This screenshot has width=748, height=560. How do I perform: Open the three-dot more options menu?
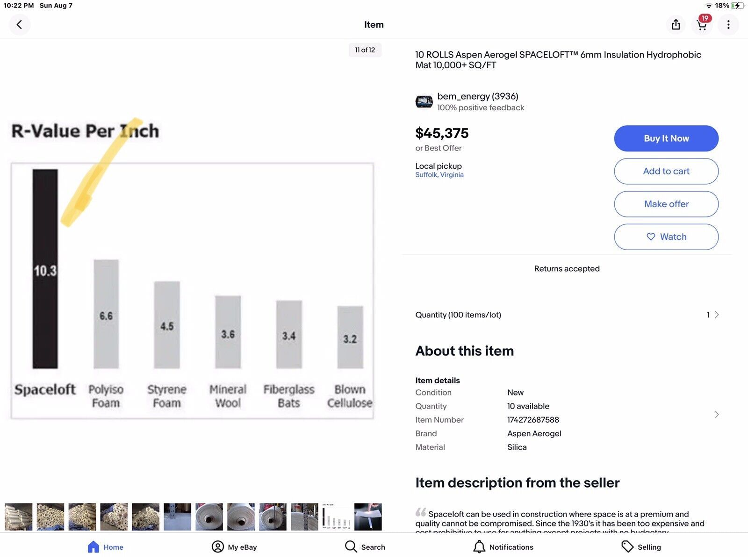pyautogui.click(x=728, y=24)
